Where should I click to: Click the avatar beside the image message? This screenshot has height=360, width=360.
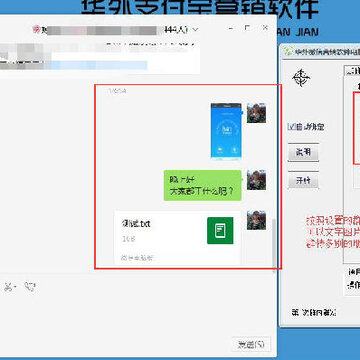[256, 113]
